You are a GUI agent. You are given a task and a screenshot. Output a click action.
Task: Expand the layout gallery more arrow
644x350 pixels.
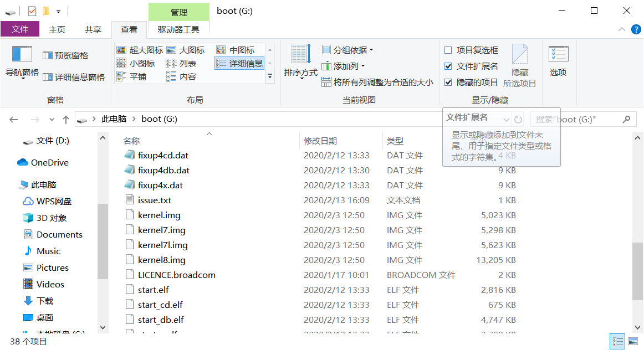point(270,76)
